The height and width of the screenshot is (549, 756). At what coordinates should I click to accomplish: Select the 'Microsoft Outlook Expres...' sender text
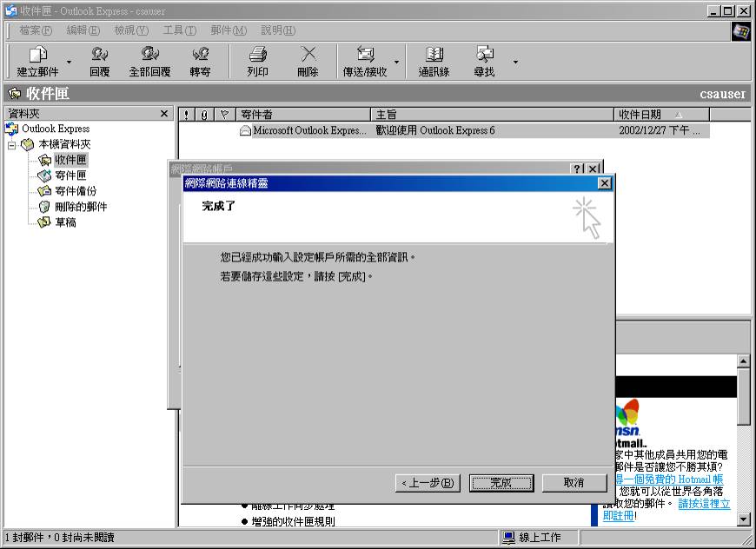(x=309, y=130)
